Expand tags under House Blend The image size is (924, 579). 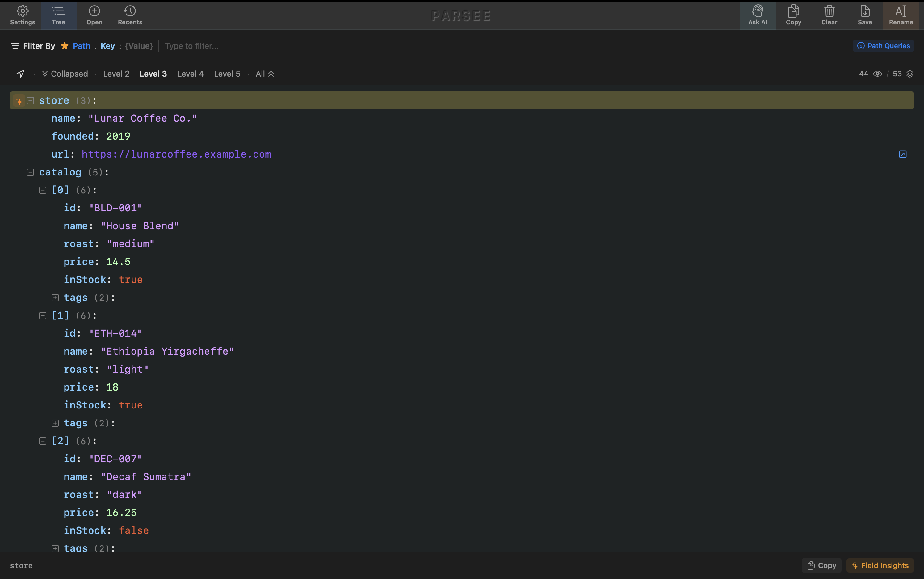coord(55,298)
